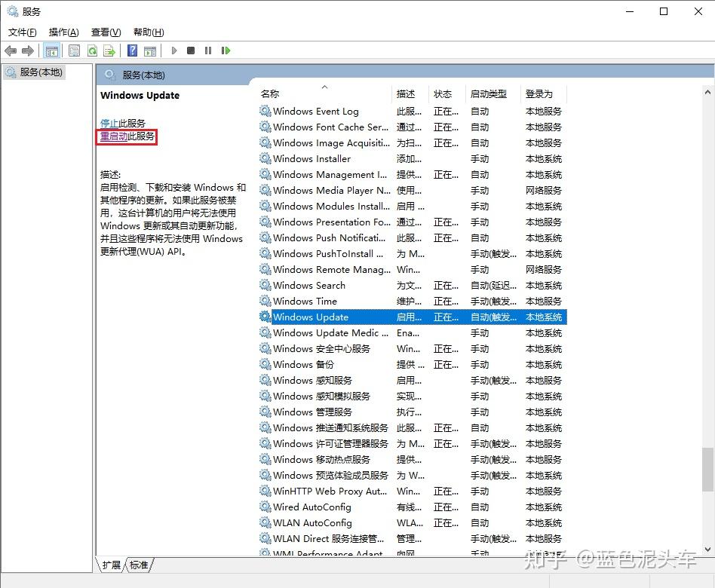Select the Windows Installer service
The height and width of the screenshot is (588, 715).
pyautogui.click(x=413, y=158)
